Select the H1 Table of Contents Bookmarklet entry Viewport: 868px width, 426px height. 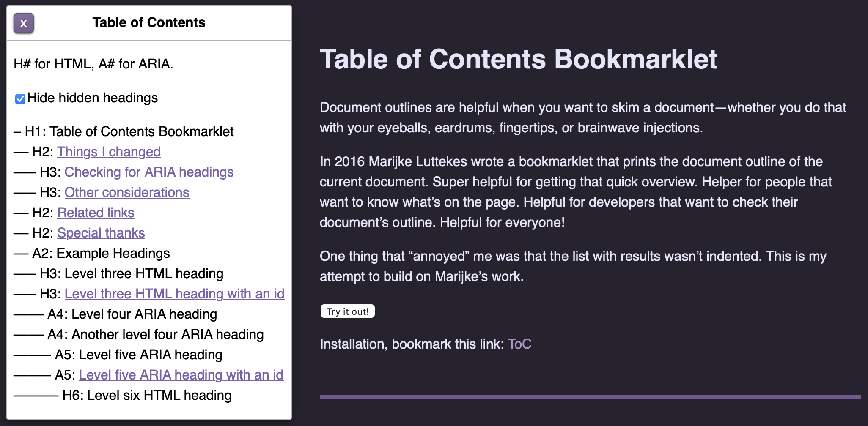pos(129,131)
